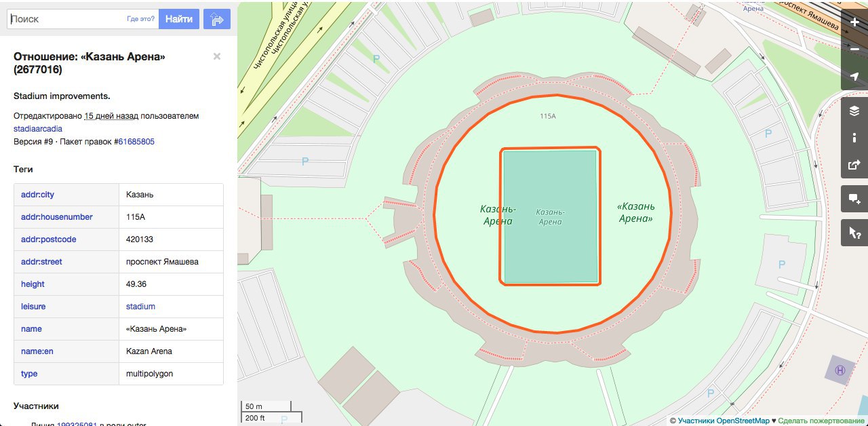Open the share map panel
The width and height of the screenshot is (868, 426).
tap(854, 165)
